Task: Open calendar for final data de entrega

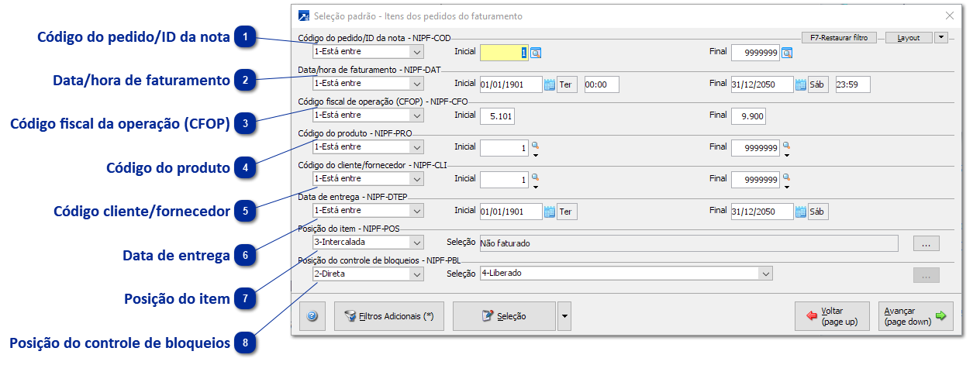Action: (800, 212)
